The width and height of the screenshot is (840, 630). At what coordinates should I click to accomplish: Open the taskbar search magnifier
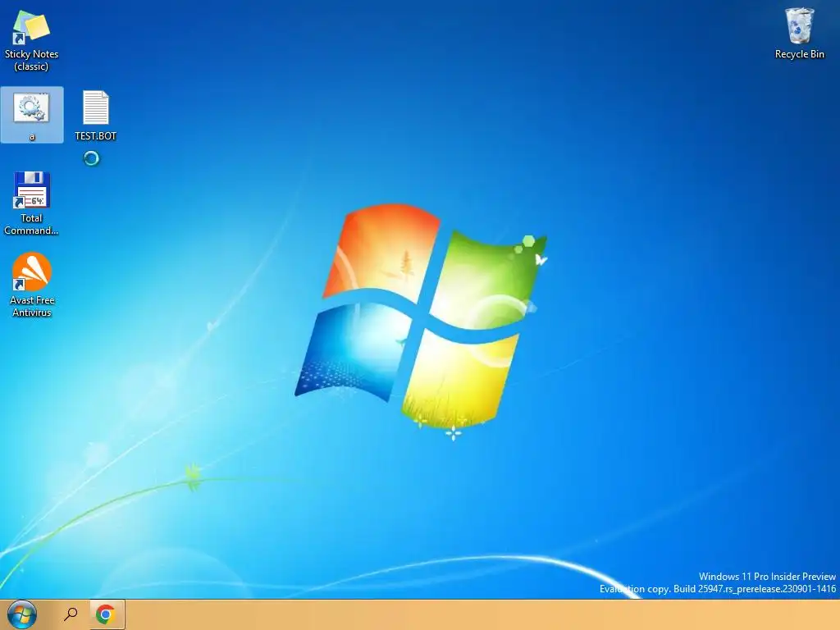(x=71, y=614)
